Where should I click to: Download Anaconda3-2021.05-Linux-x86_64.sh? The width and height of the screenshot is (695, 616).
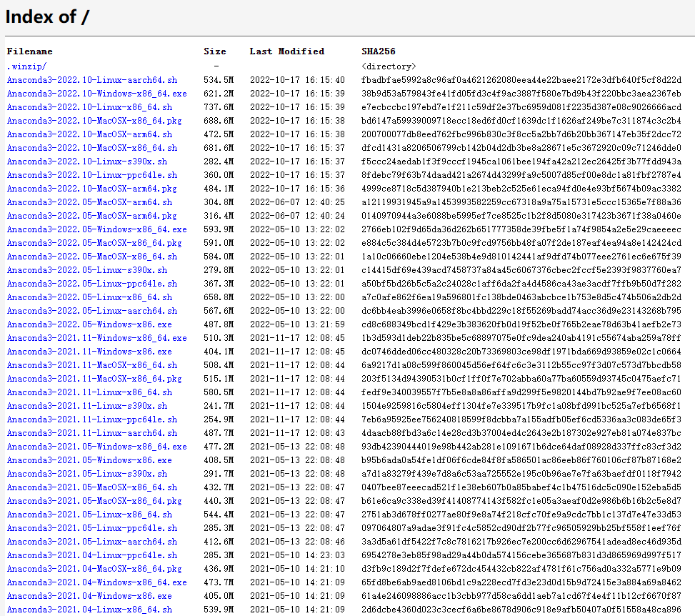(89, 515)
